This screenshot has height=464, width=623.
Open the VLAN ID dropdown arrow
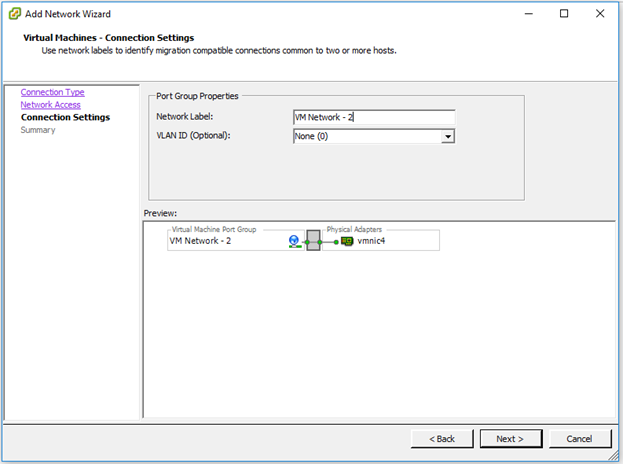pos(448,137)
